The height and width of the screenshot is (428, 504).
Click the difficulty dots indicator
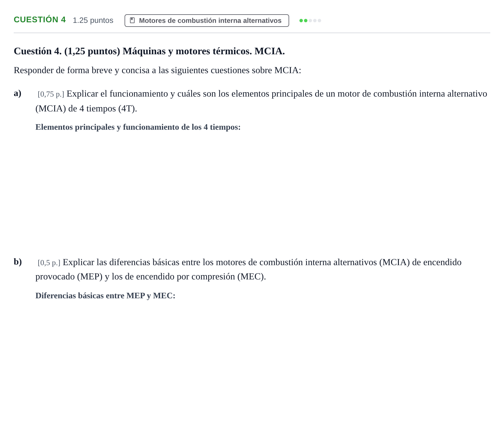point(310,21)
